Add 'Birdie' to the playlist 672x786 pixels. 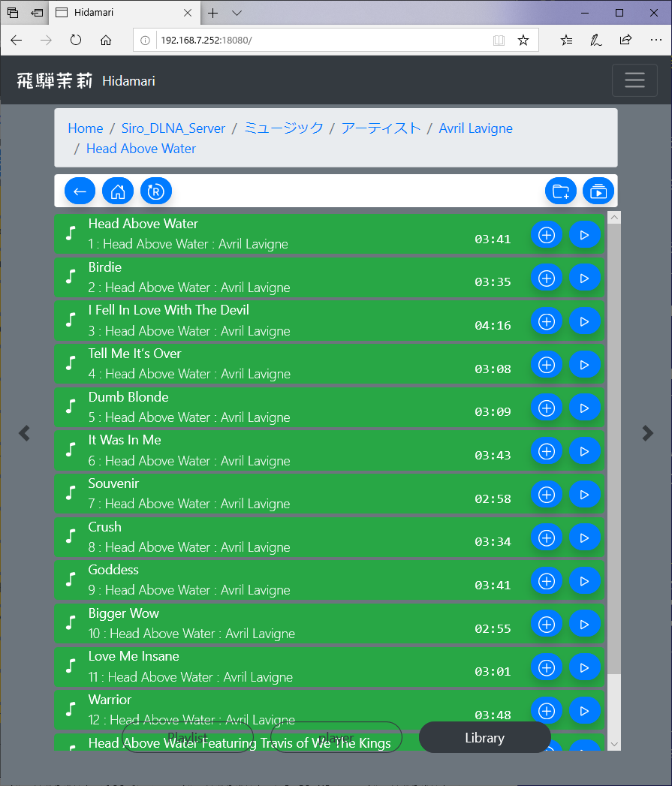coord(547,279)
